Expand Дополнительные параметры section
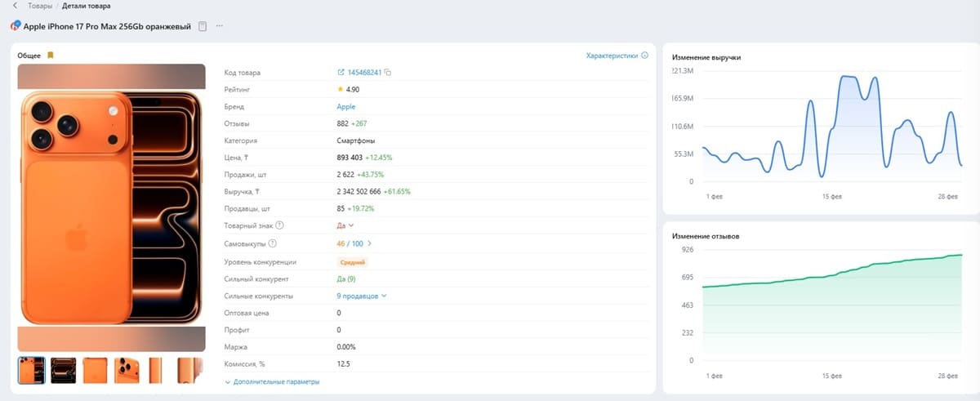This screenshot has width=980, height=401. [x=272, y=381]
